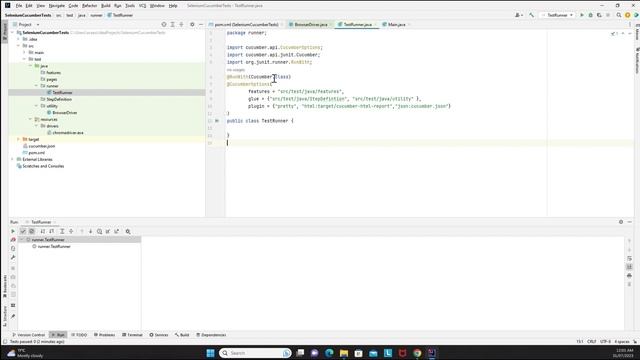
Task: Import tests from file icon in Run toolbar
Action: (108, 231)
